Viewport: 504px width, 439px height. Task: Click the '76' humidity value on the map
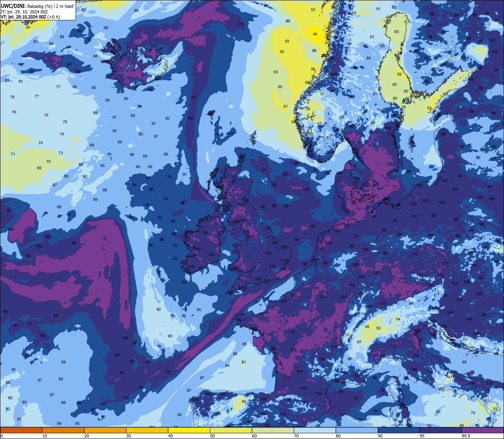[x=14, y=112]
